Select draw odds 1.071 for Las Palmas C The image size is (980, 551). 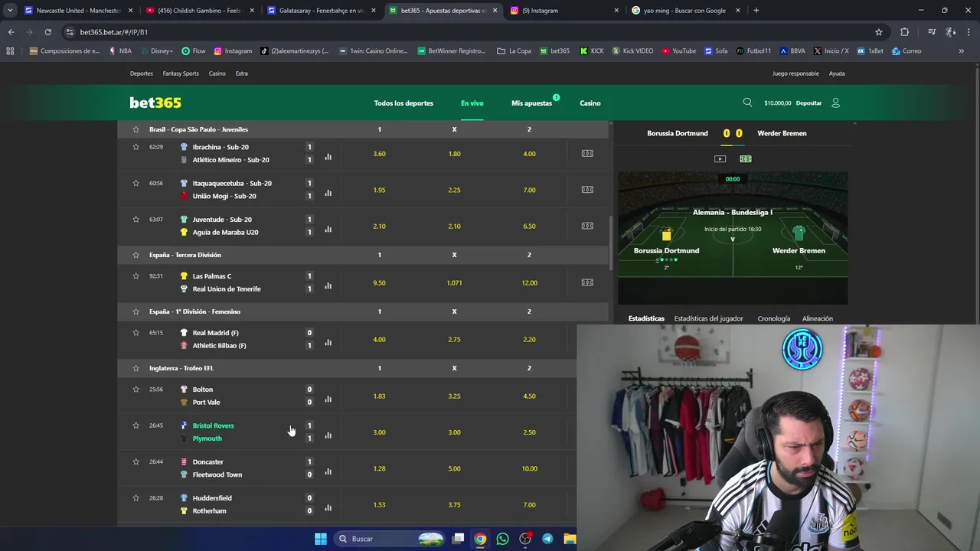tap(454, 282)
